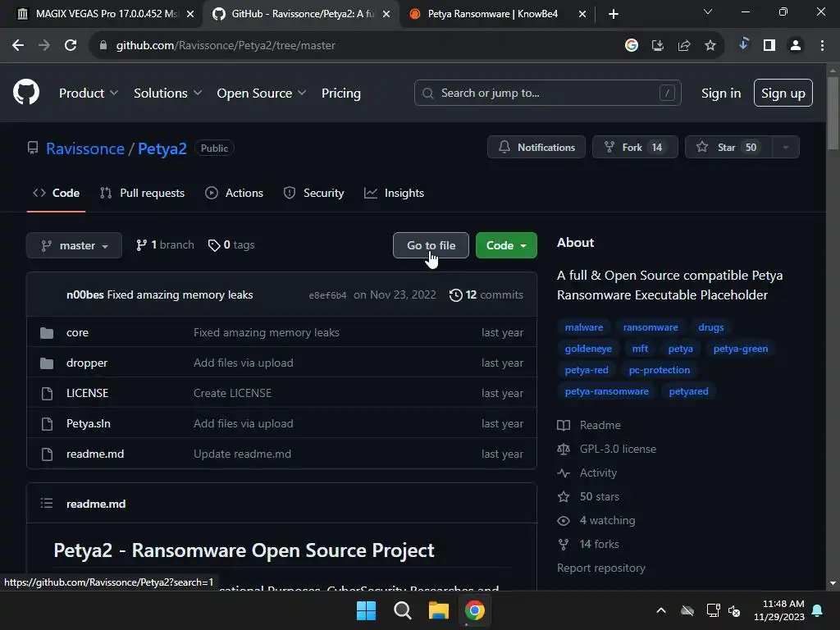Open the Chrome three-dot menu

click(x=822, y=46)
